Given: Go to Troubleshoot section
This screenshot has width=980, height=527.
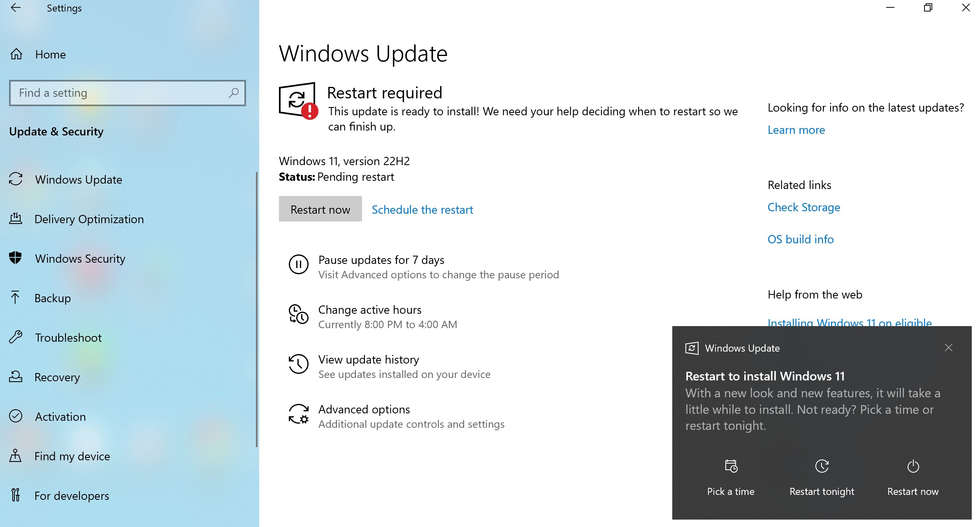Looking at the screenshot, I should [x=68, y=338].
